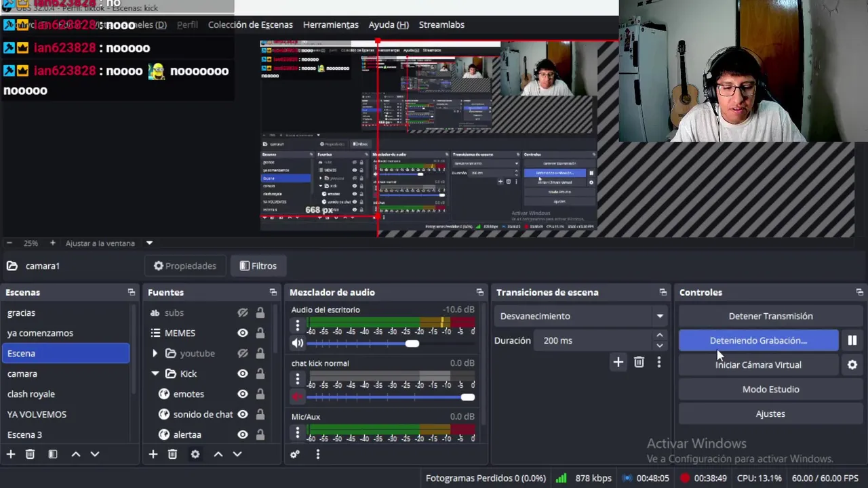Open Filtros for camara1 source
The image size is (868, 488).
(x=258, y=266)
